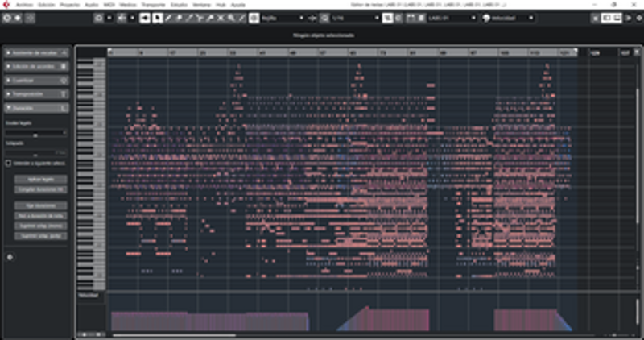This screenshot has width=644, height=340.
Task: Click the Solo Editor icon at far left
Action: [x=7, y=17]
